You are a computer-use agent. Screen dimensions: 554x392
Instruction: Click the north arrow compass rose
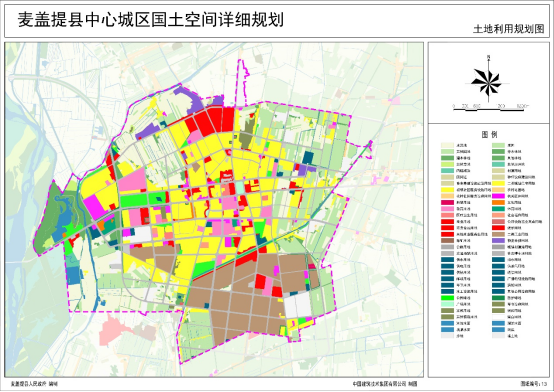coord(488,82)
